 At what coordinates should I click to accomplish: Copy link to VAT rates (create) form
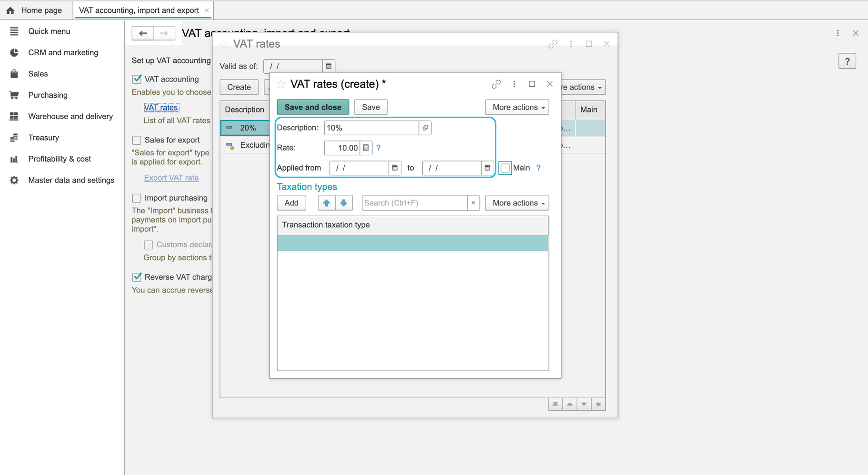point(496,84)
